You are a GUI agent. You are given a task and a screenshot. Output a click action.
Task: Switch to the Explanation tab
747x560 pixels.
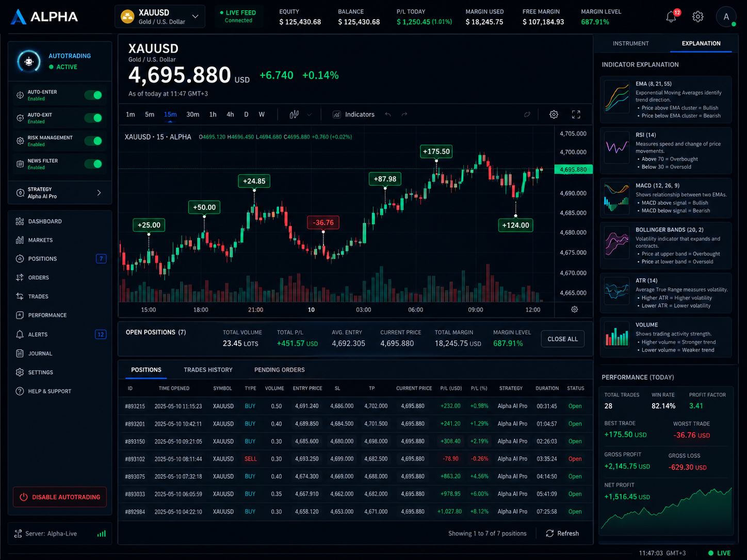(x=701, y=43)
